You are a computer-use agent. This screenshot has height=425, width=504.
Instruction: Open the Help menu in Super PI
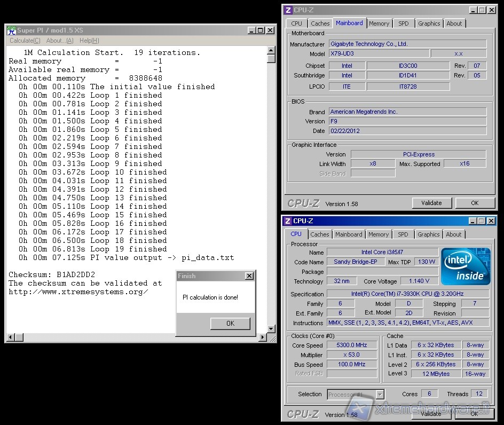click(x=89, y=41)
